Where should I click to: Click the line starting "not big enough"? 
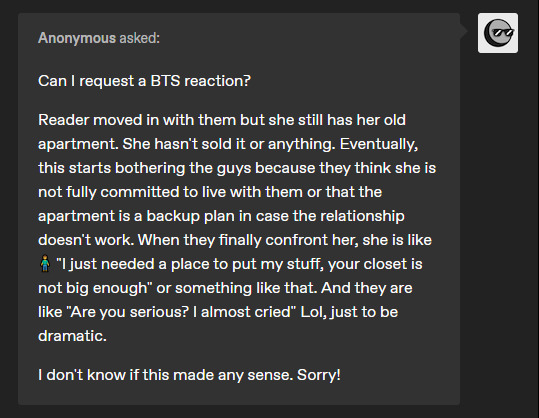pos(225,288)
